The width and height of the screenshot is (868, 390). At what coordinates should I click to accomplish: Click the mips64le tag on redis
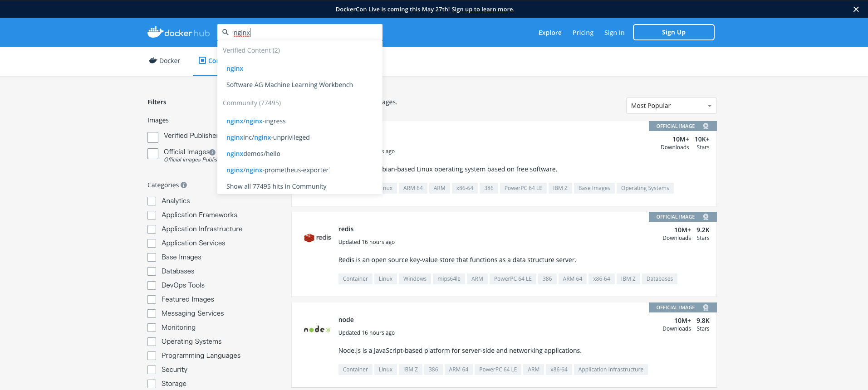point(449,279)
